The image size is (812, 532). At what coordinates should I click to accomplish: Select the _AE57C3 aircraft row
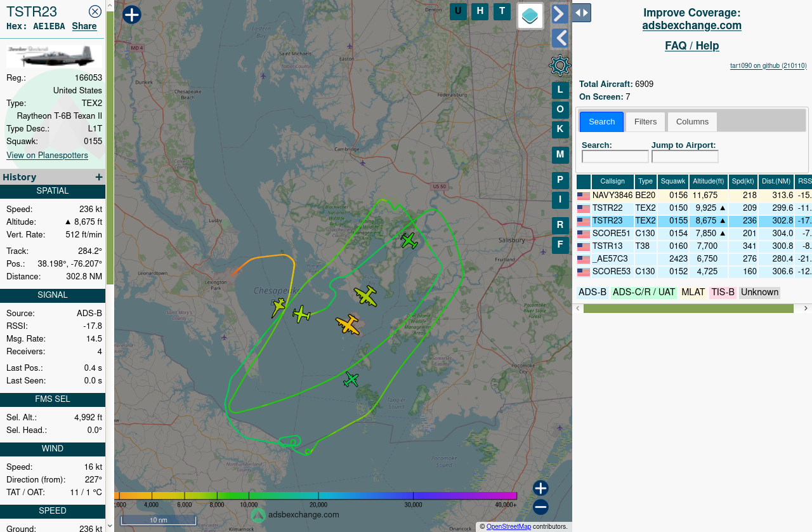pos(694,259)
